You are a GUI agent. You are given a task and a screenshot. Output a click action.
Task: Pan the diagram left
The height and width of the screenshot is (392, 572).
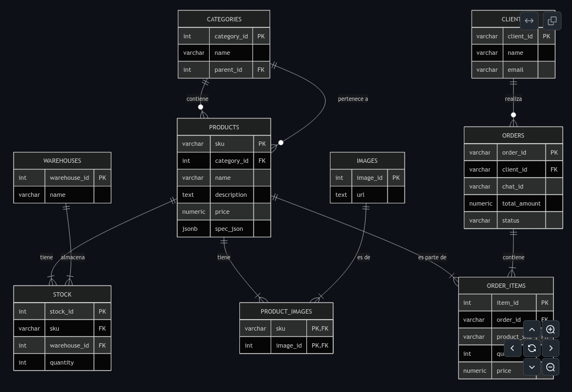pyautogui.click(x=513, y=348)
